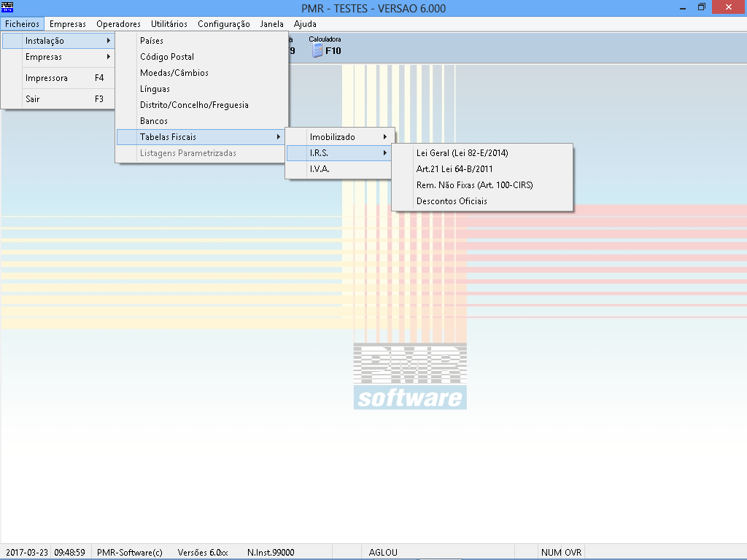Select Línguas entry

coord(202,89)
